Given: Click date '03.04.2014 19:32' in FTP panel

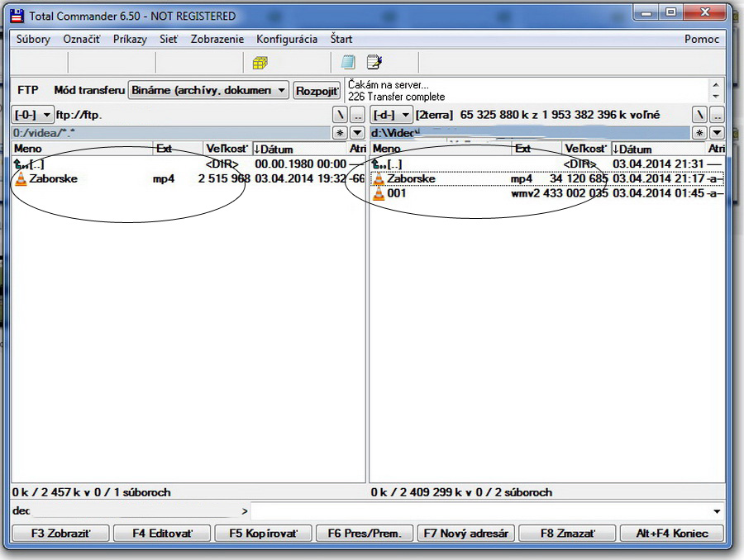Looking at the screenshot, I should pyautogui.click(x=300, y=178).
